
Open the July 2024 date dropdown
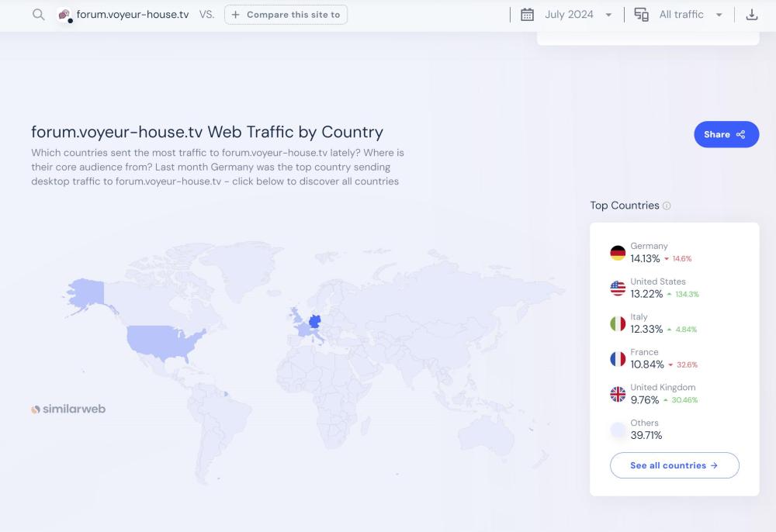point(578,15)
